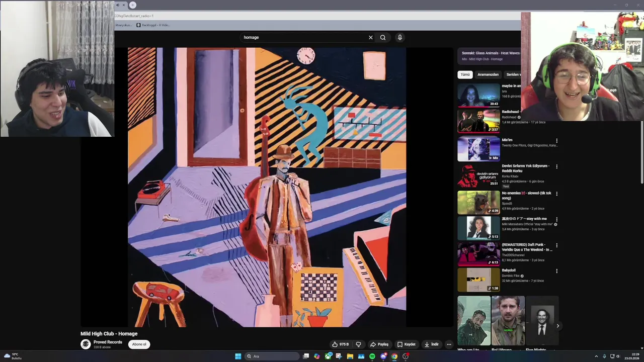The width and height of the screenshot is (644, 362).
Task: Show next Shorts with right arrow
Action: (557, 326)
